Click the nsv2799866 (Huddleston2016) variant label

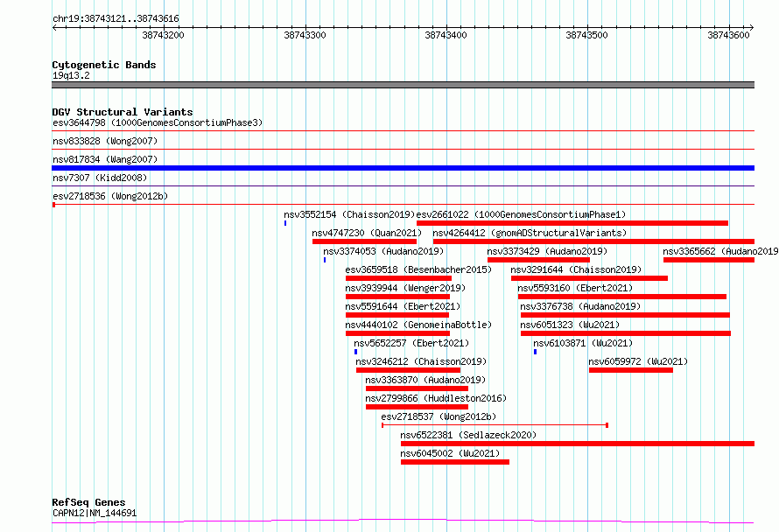pos(436,398)
